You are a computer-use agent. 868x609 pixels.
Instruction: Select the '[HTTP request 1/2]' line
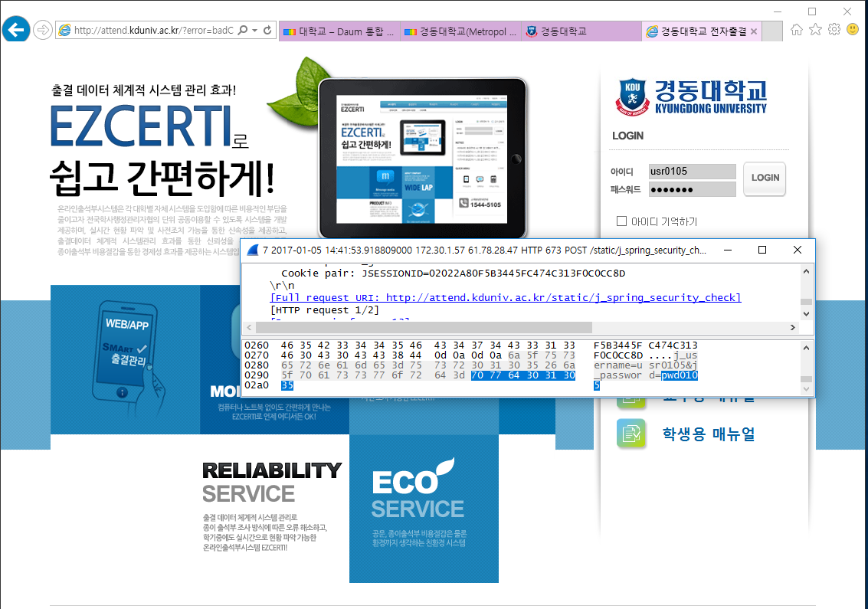[x=324, y=310]
